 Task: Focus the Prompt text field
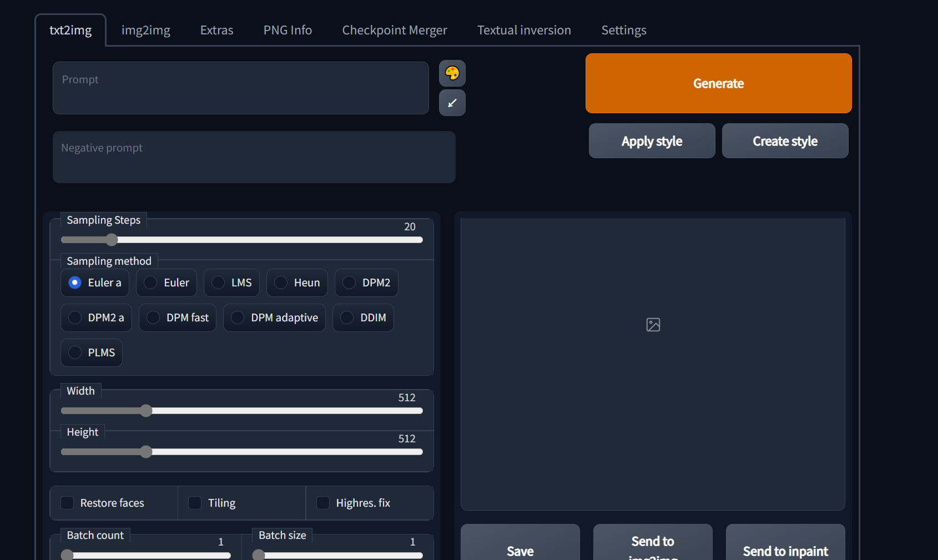[x=240, y=88]
